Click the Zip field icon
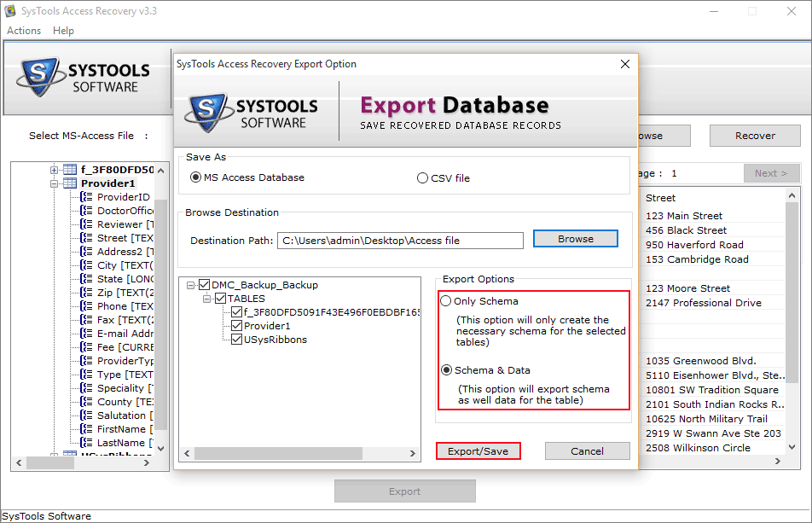Image resolution: width=812 pixels, height=523 pixels. tap(86, 293)
